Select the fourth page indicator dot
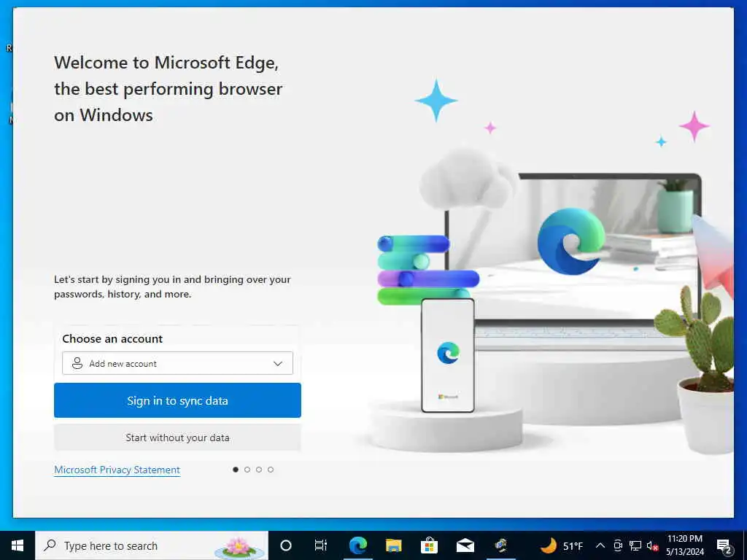 [x=271, y=470]
